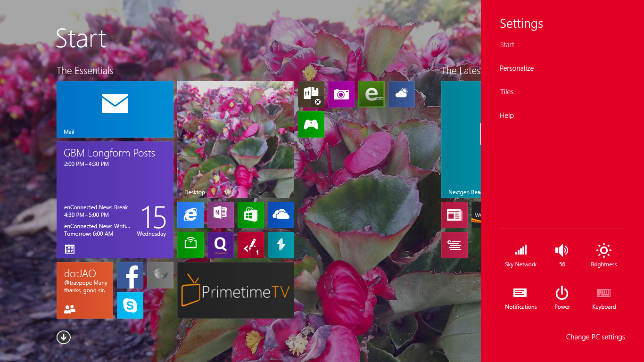Open the PrimetimeTV tile

coord(236,290)
